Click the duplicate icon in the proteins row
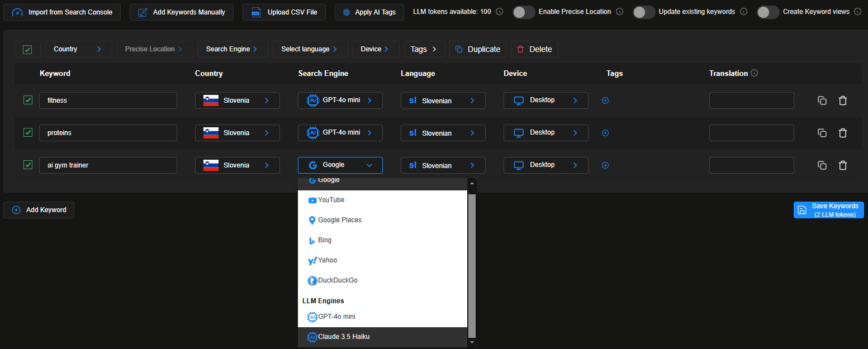868x349 pixels. [x=822, y=133]
